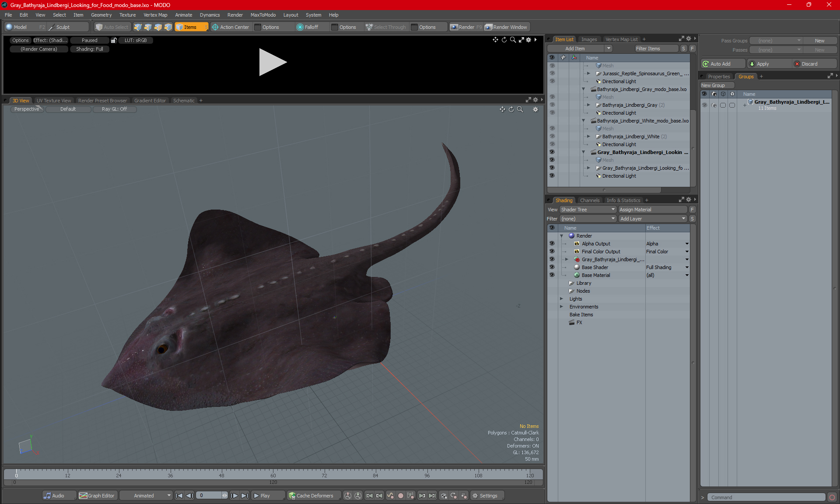This screenshot has height=504, width=840.
Task: Switch to the Images tab
Action: tap(589, 39)
